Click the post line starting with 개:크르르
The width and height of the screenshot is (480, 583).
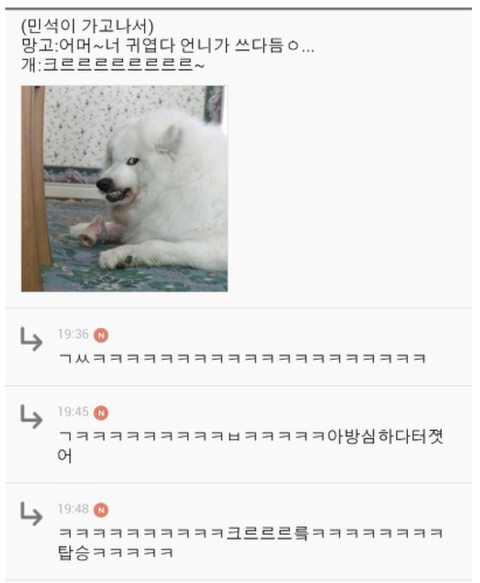113,65
